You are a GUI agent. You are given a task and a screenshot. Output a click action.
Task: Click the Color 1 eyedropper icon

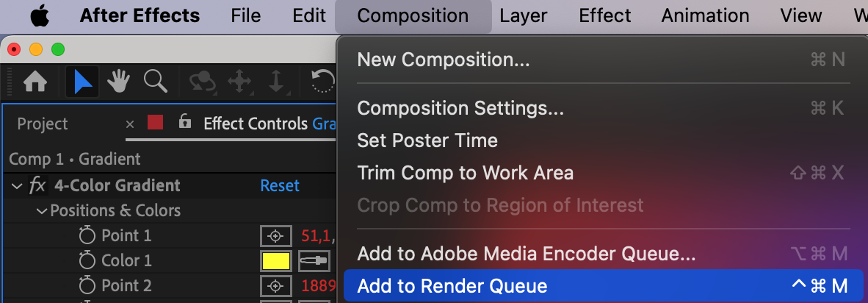pyautogui.click(x=314, y=261)
